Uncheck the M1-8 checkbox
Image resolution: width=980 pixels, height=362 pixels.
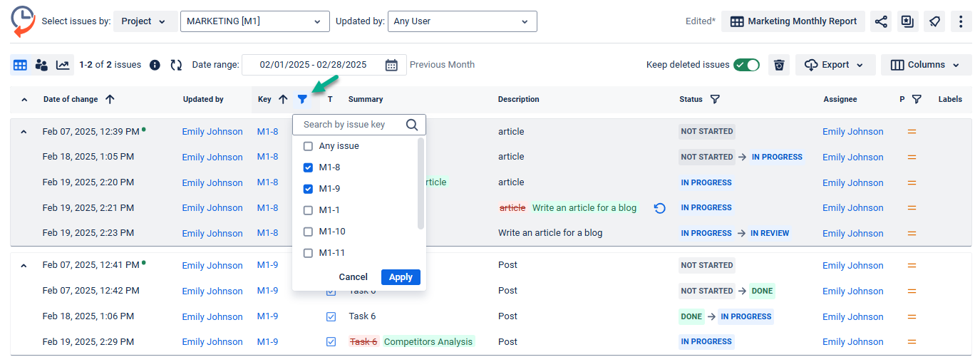coord(308,167)
